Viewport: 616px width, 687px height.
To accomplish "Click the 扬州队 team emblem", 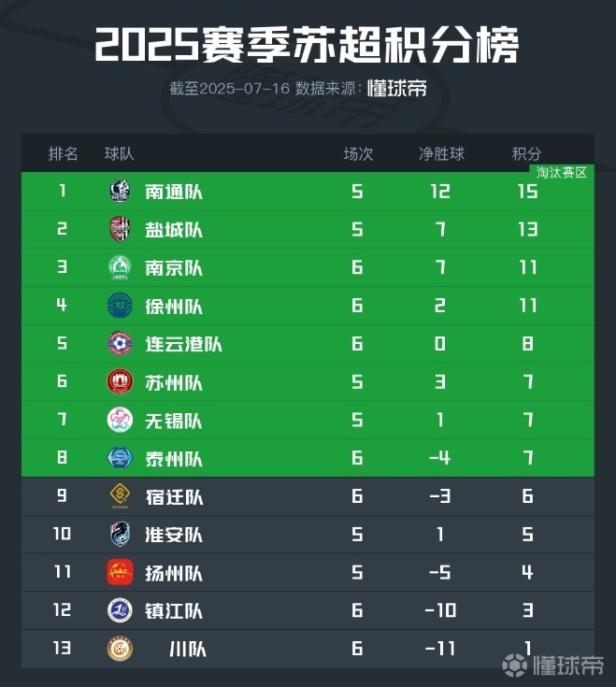I will (121, 573).
